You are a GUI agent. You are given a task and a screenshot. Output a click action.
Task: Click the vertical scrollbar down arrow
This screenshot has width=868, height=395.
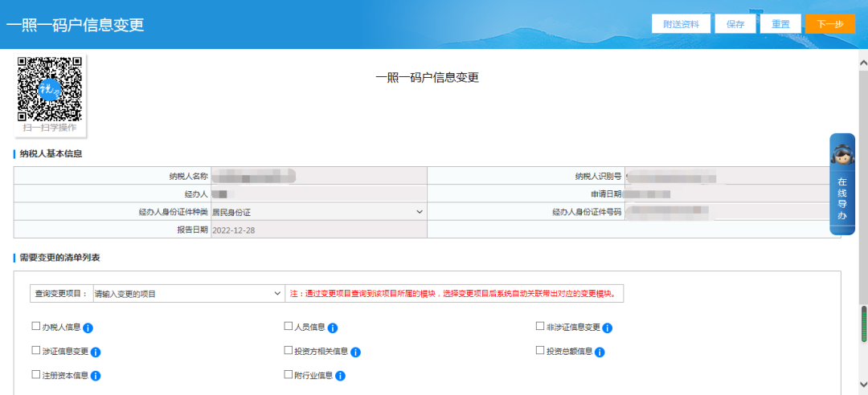tap(863, 385)
